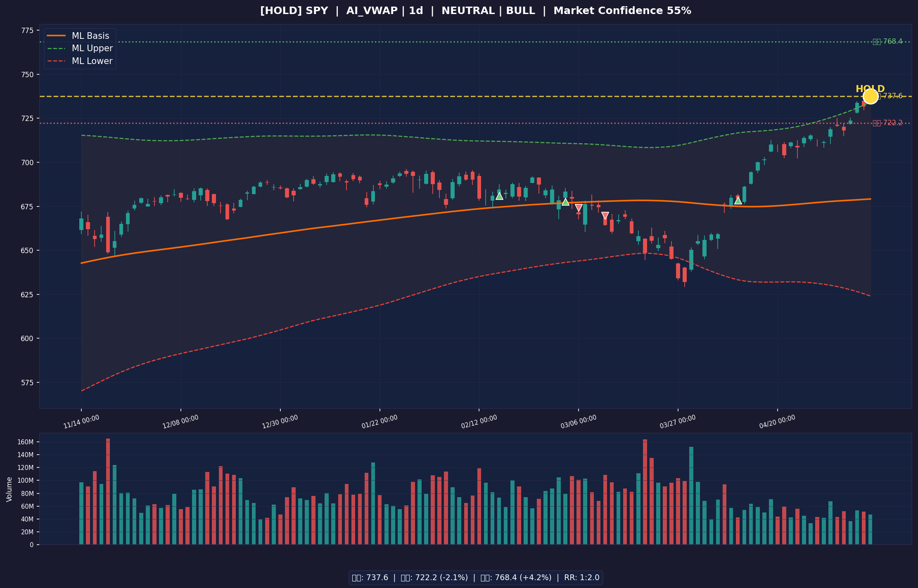Image resolution: width=918 pixels, height=588 pixels.
Task: Select the ML Upper legend label
Action: (92, 49)
